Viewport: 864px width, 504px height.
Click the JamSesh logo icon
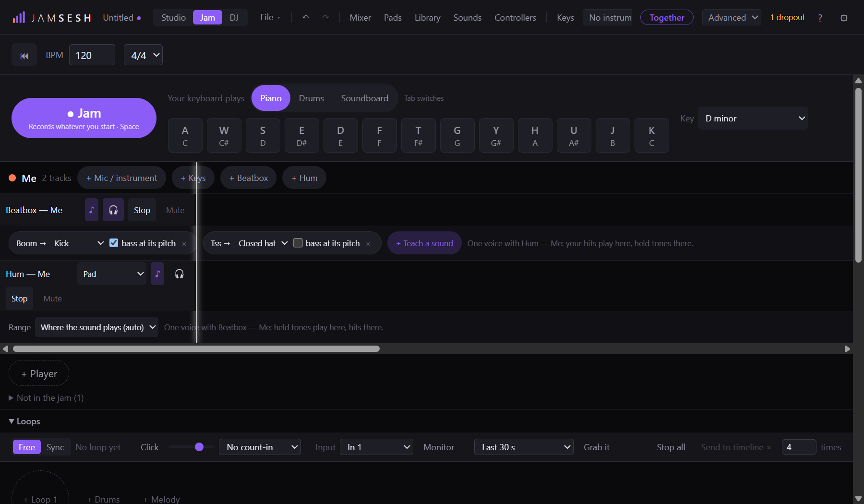[x=19, y=18]
